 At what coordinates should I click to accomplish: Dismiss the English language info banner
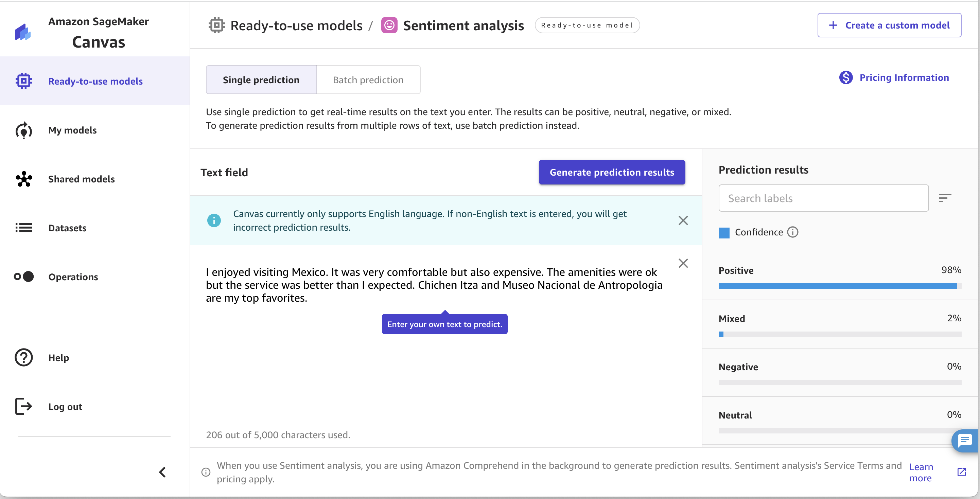683,220
